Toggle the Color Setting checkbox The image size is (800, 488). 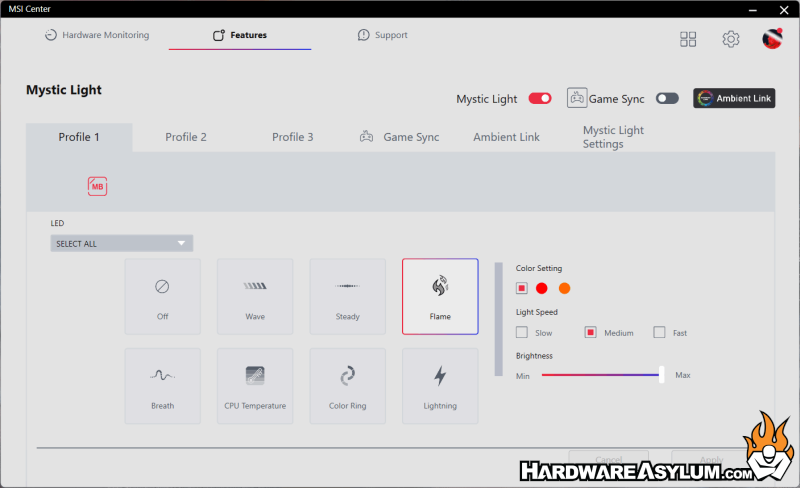pyautogui.click(x=521, y=288)
